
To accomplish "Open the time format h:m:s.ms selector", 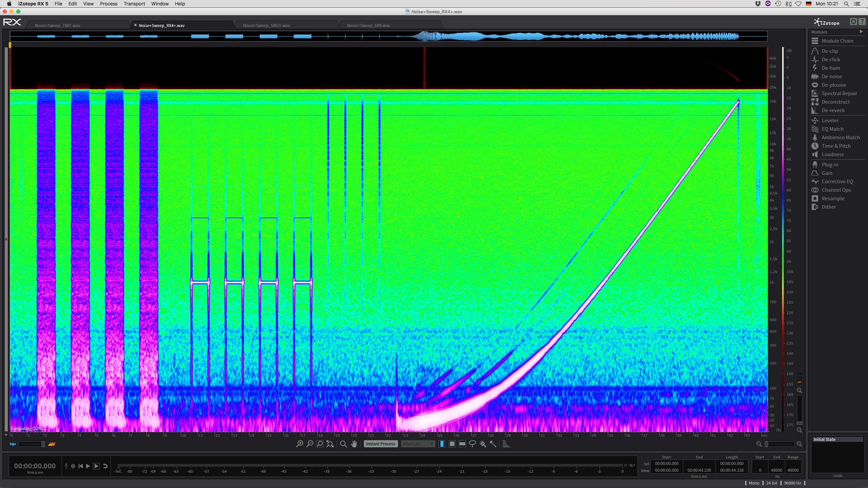I will coord(35,472).
